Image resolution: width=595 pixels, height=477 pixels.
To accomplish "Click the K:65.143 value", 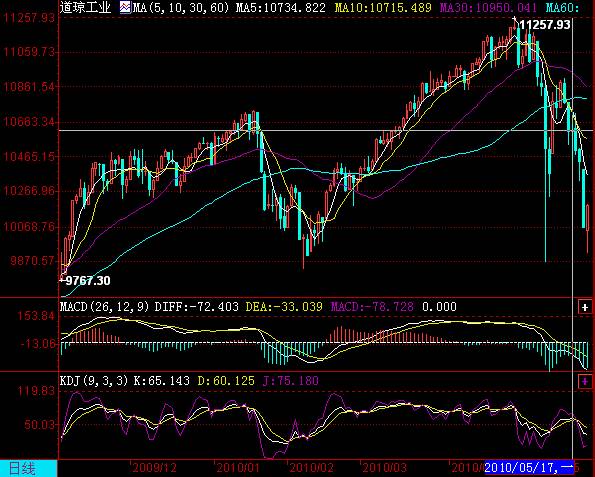I will pyautogui.click(x=161, y=381).
